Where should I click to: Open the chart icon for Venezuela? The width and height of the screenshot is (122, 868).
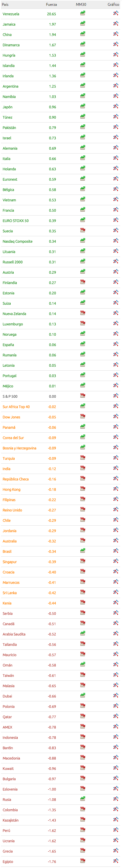pyautogui.click(x=116, y=13)
